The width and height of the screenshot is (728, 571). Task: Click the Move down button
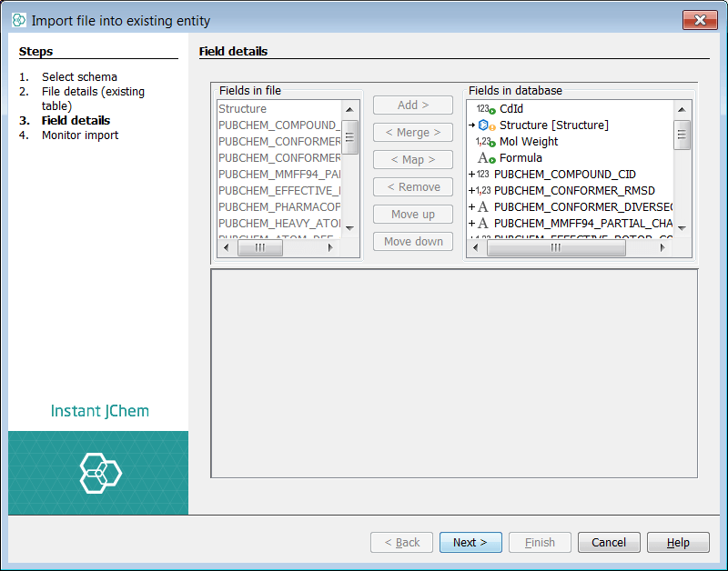coord(413,242)
